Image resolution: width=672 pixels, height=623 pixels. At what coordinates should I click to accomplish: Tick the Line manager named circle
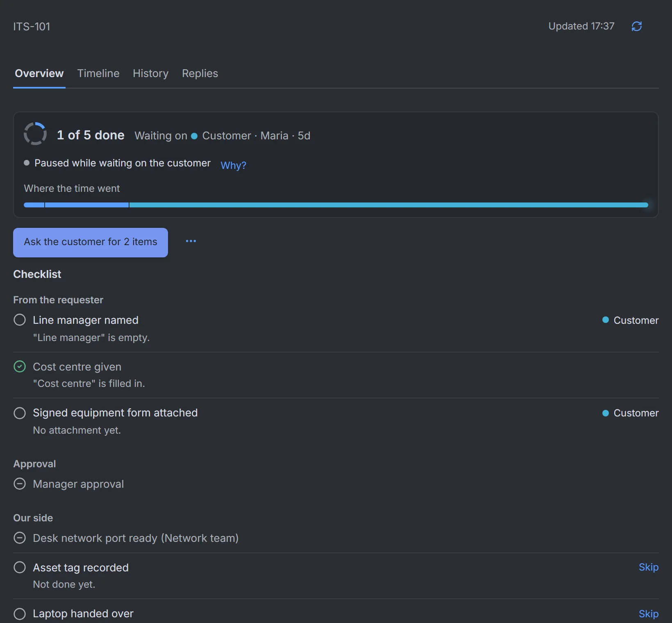click(x=20, y=320)
